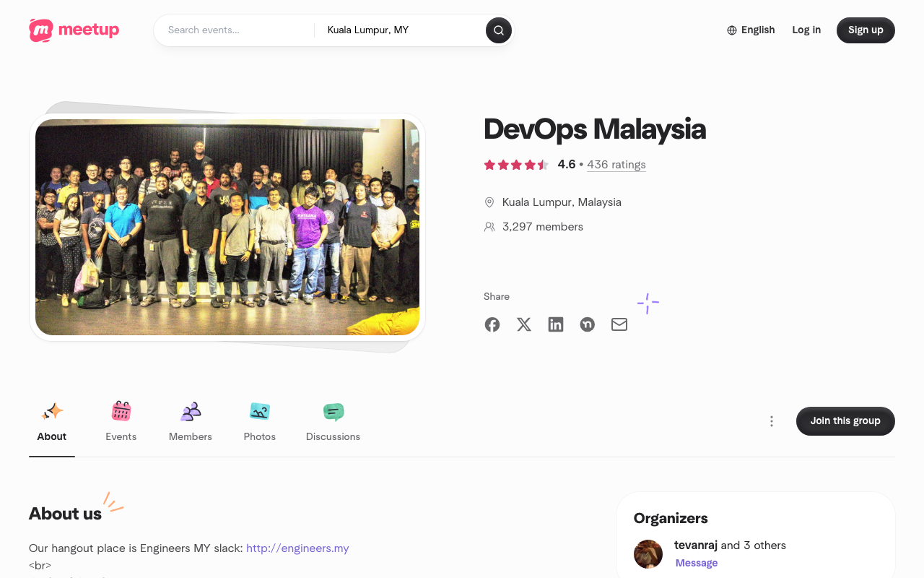Click the Meetup logo

74,30
